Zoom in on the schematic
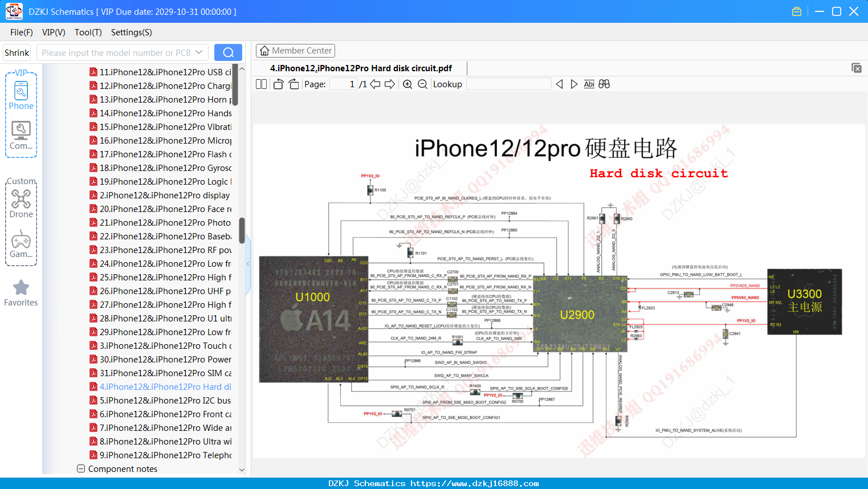Viewport: 868px width, 489px height. pos(407,84)
